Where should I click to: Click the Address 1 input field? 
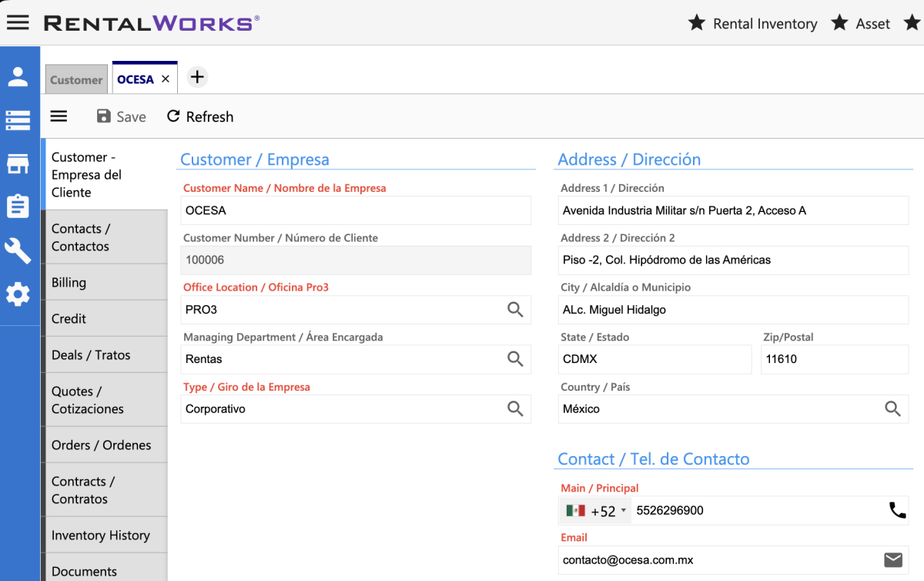(x=731, y=210)
